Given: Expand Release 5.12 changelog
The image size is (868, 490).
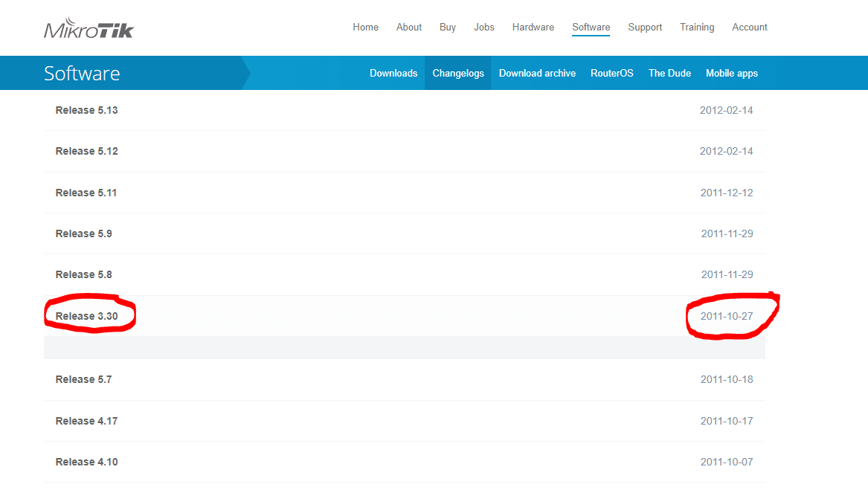Looking at the screenshot, I should click(x=405, y=151).
